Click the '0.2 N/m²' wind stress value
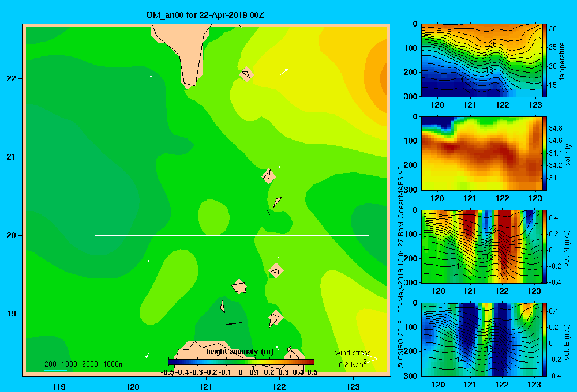Screen dimensions: 577x392 pos(352,364)
